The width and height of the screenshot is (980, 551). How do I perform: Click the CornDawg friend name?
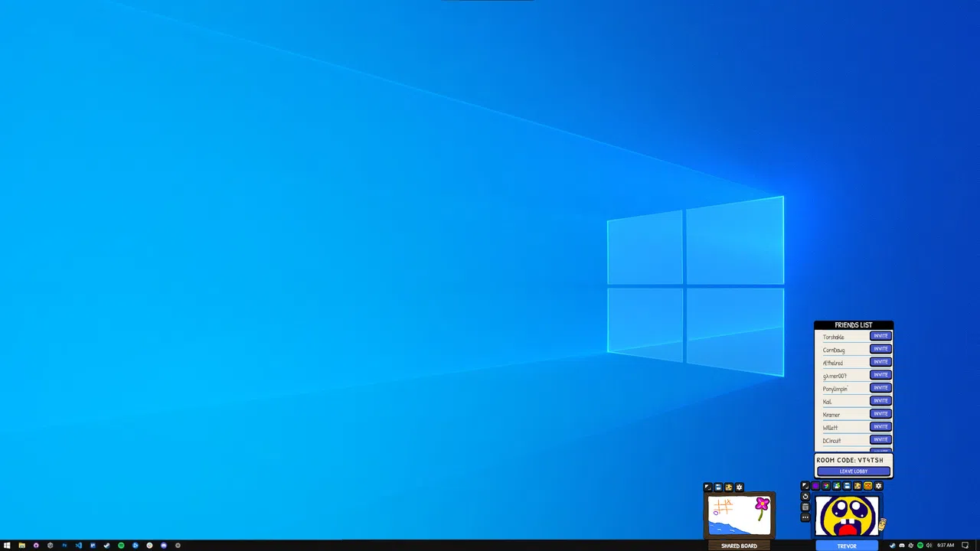pos(834,350)
